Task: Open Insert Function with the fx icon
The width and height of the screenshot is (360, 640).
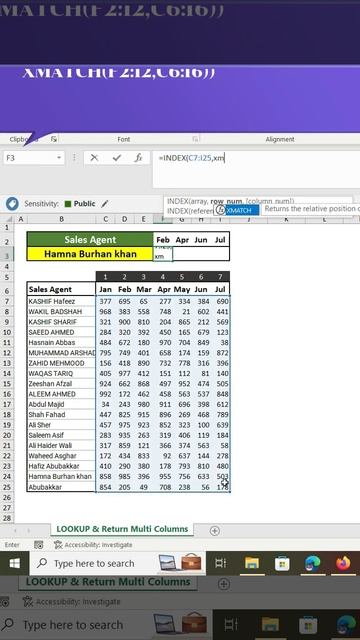Action: (x=139, y=158)
